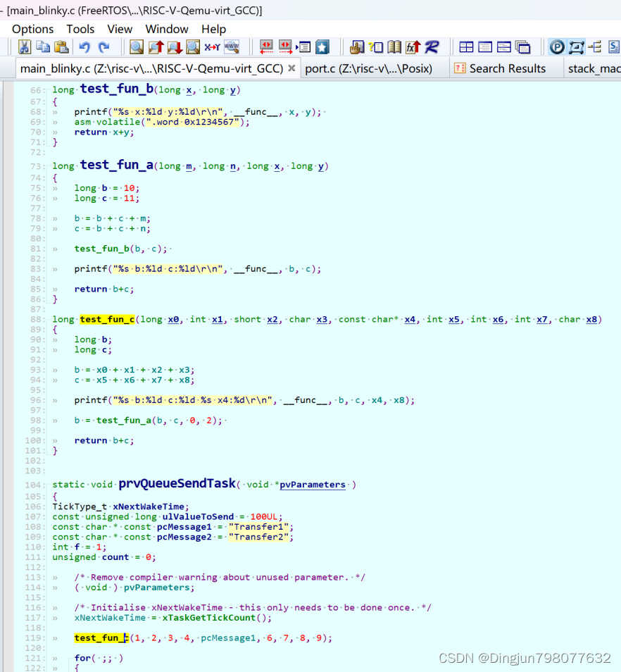Go back with the left red arrow icon
621x672 pixels.
click(x=266, y=46)
